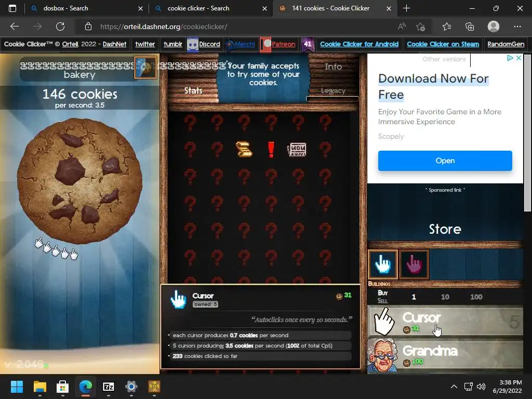Set buy amount to 100
Viewport: 532px width, 399px height.
476,297
